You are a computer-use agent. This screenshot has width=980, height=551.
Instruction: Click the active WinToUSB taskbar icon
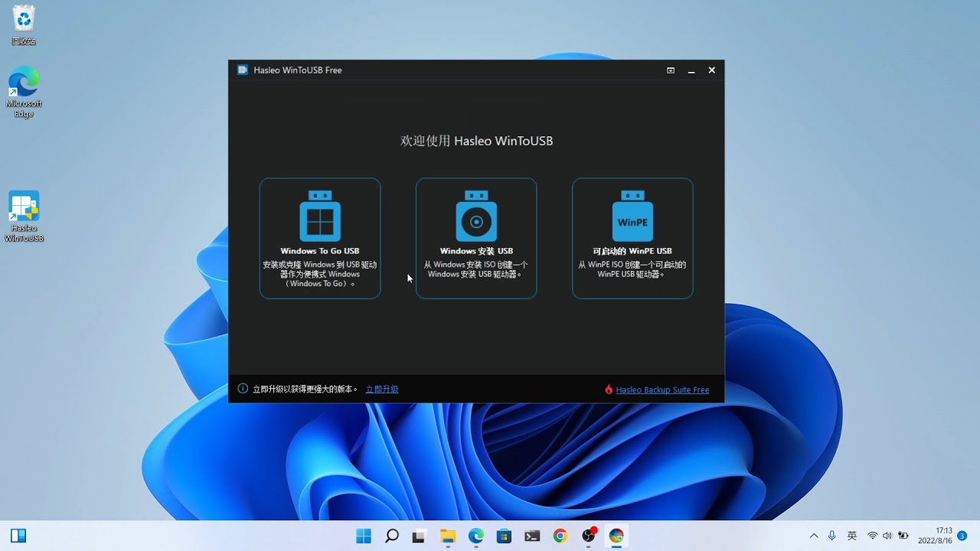coord(616,536)
